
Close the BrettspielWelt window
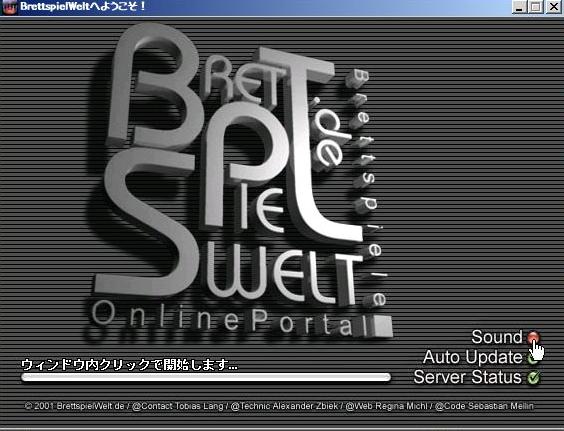tap(554, 7)
